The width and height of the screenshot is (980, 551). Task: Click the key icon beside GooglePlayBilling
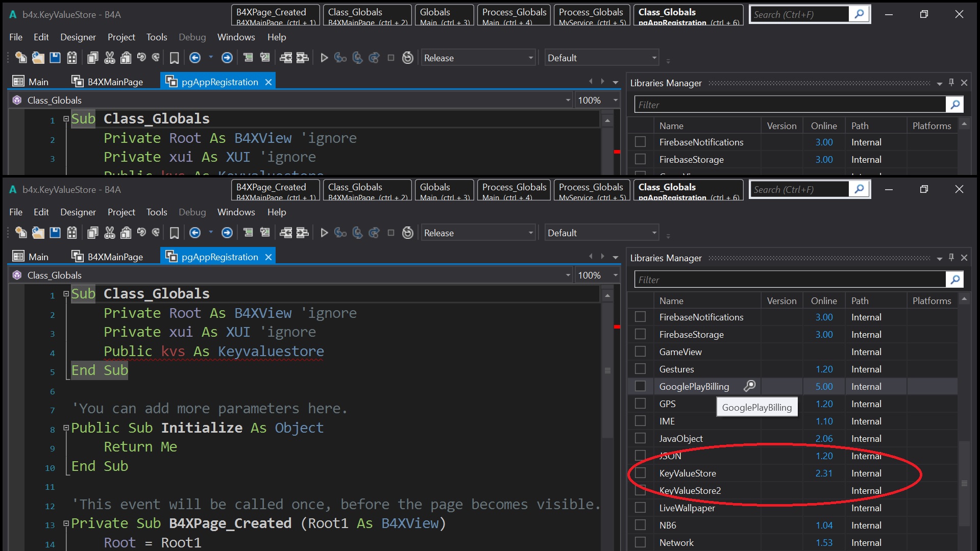pyautogui.click(x=749, y=386)
